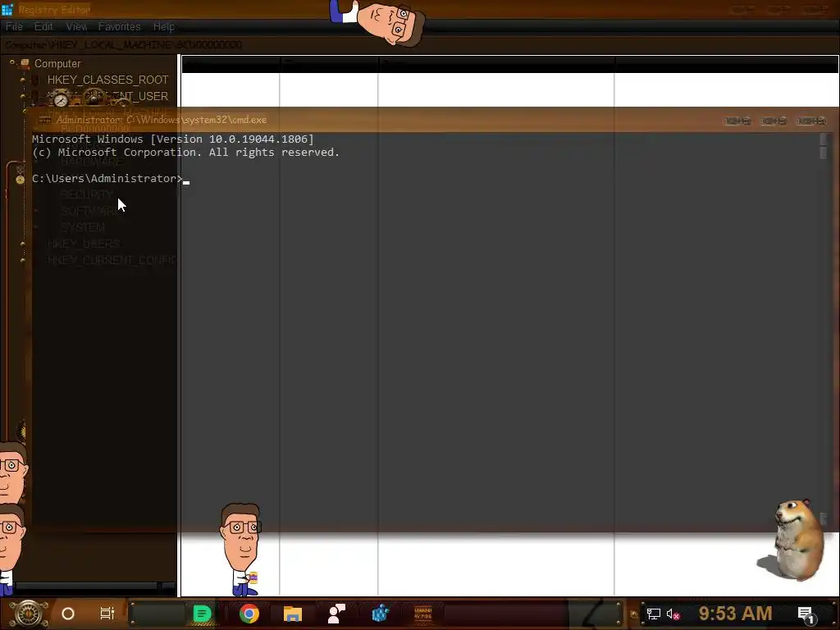The height and width of the screenshot is (630, 840).
Task: Click the Registry Editor address path bar
Action: [x=420, y=44]
